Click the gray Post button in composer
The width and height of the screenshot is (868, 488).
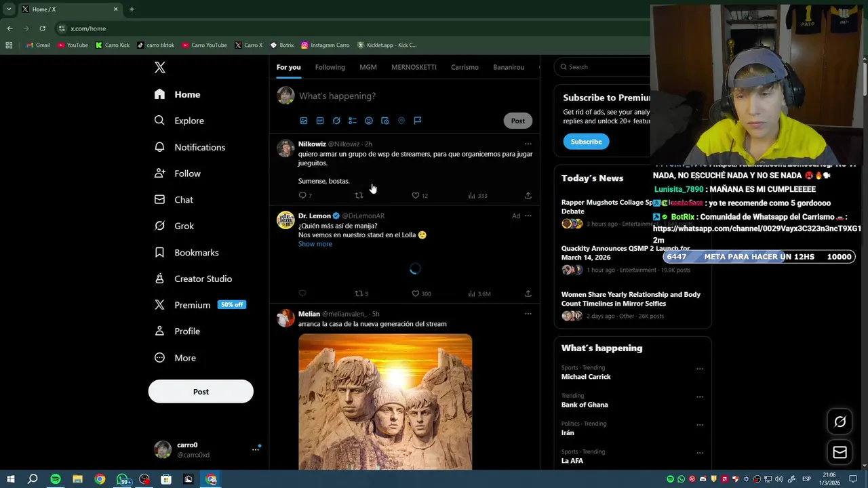point(518,121)
